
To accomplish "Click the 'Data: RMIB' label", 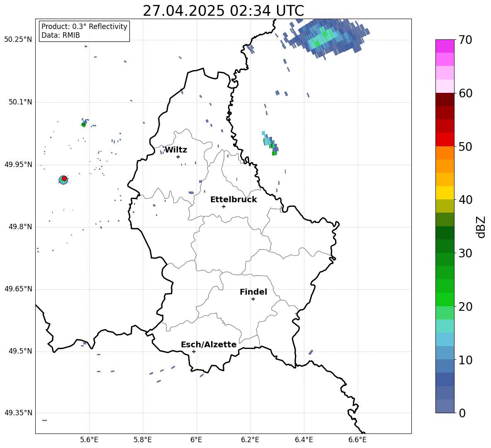I will point(61,35).
